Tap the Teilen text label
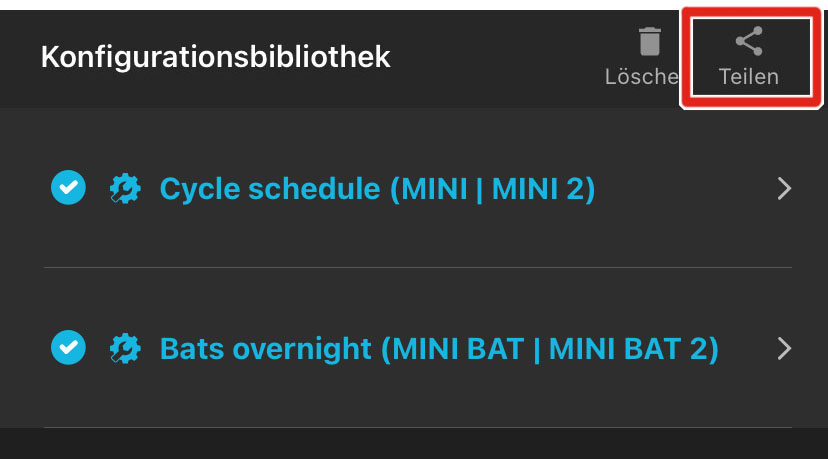 tap(748, 77)
